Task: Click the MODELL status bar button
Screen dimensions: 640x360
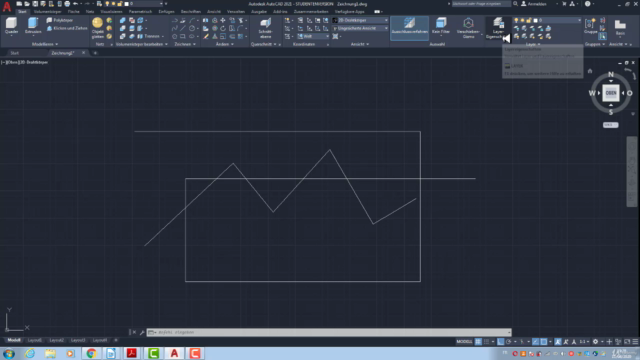Action: tap(464, 342)
